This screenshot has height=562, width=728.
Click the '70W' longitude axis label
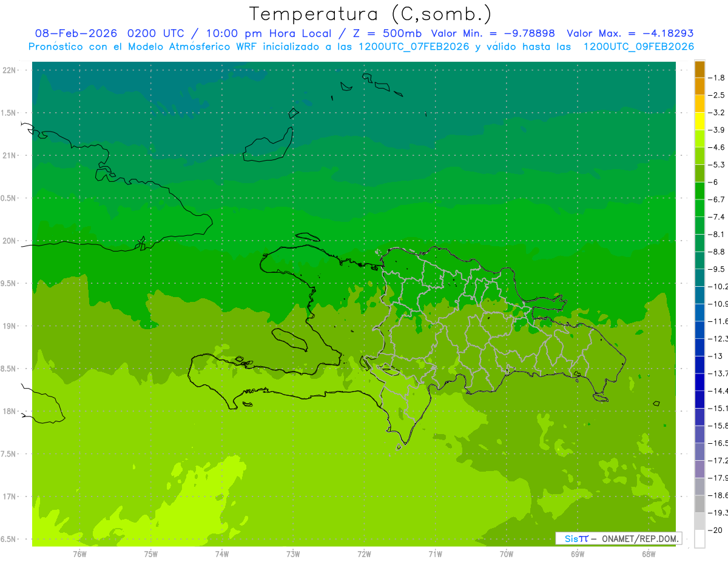pyautogui.click(x=506, y=554)
